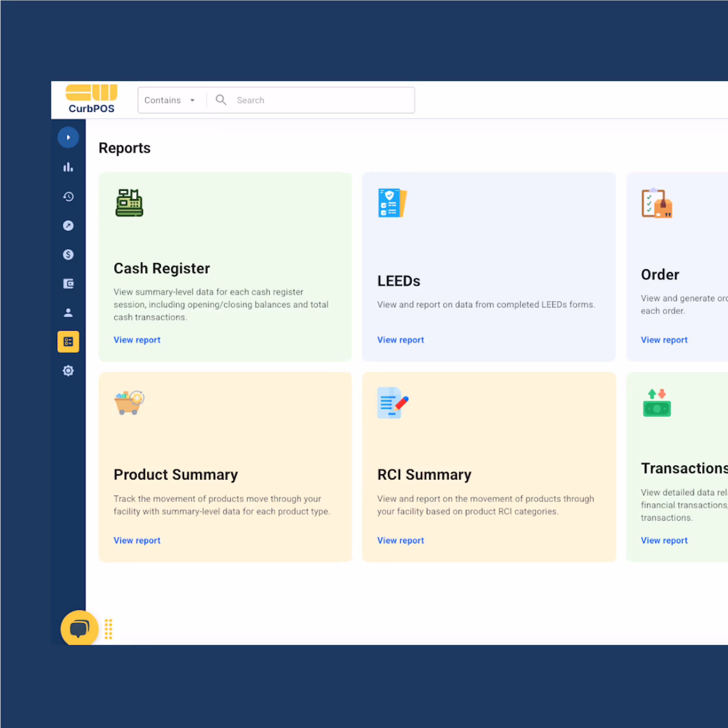Click the LEEDs forms description text

point(486,305)
